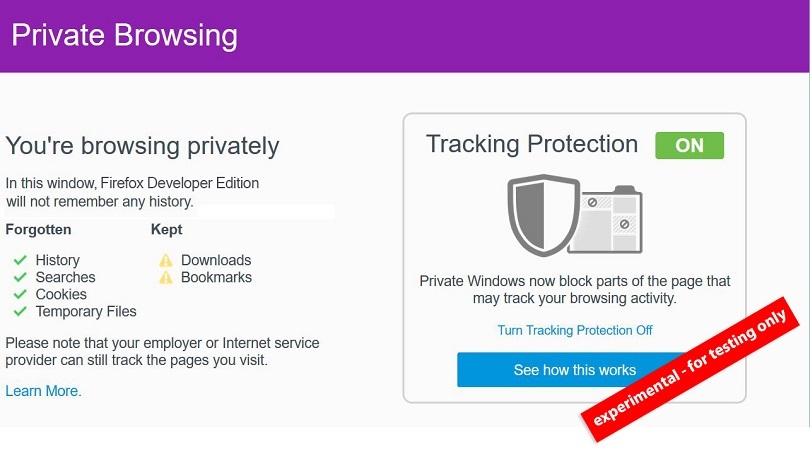Click the checkmark beside Temporary Files

19,311
